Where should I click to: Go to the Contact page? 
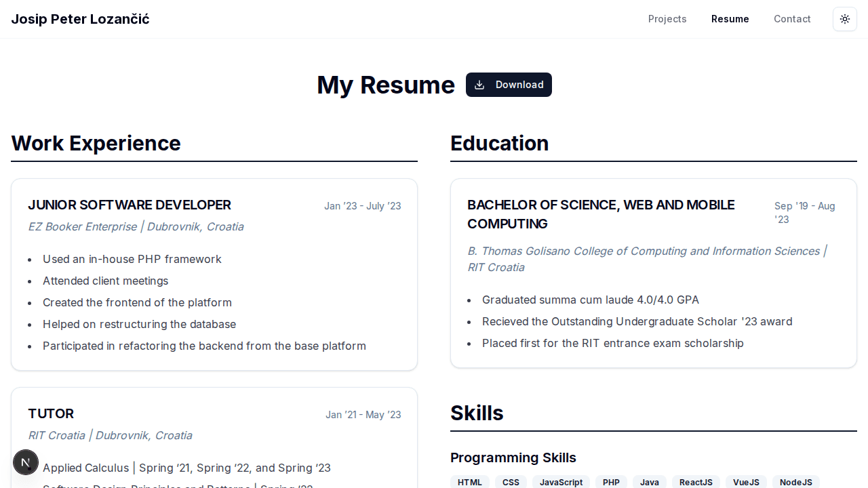coord(792,19)
